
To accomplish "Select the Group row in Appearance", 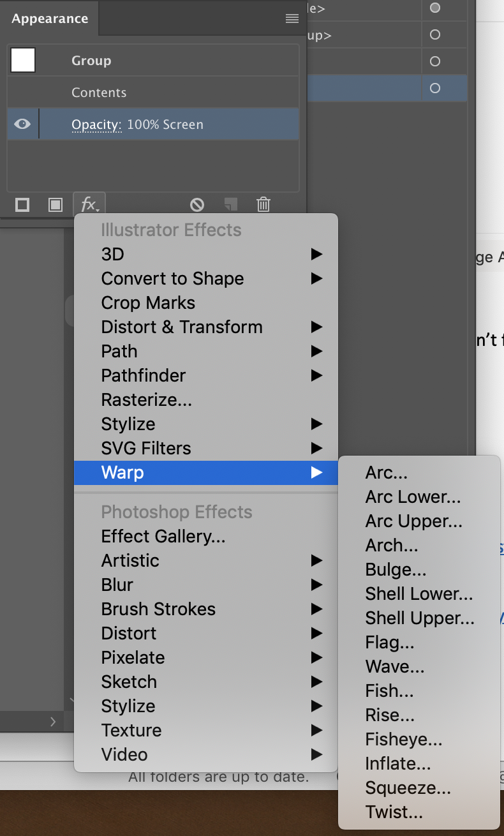I will coord(153,61).
